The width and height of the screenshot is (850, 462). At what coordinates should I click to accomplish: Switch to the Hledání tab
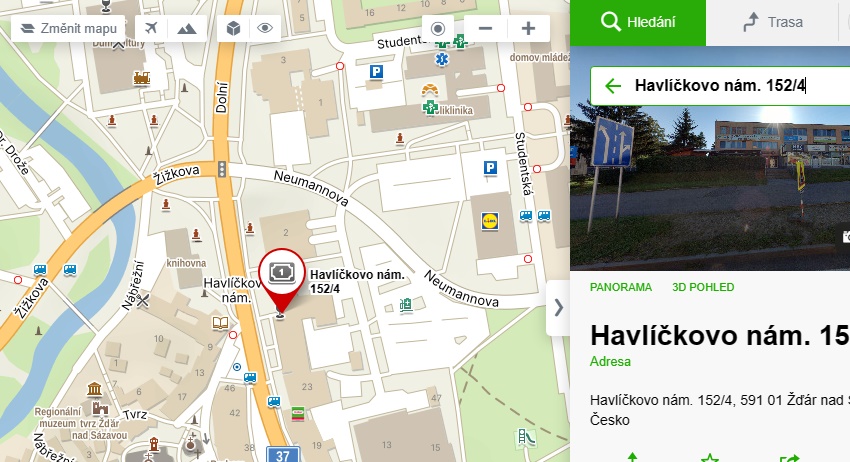[x=638, y=22]
